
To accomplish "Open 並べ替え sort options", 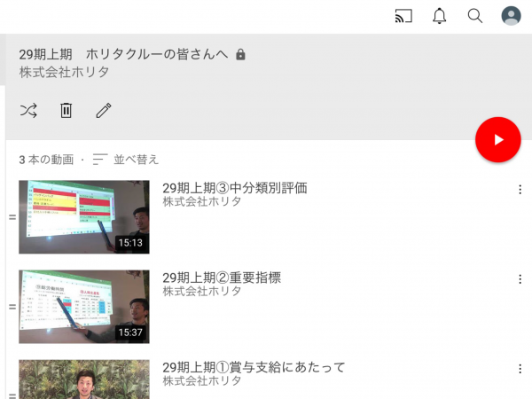I will [x=126, y=160].
